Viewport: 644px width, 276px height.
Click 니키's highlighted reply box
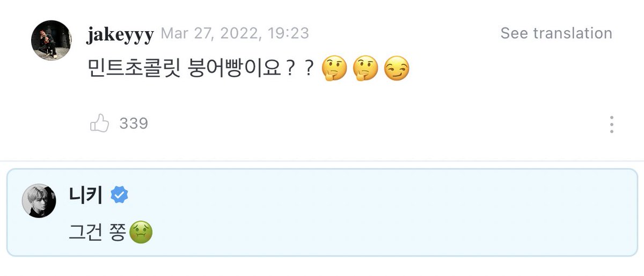tap(322, 213)
